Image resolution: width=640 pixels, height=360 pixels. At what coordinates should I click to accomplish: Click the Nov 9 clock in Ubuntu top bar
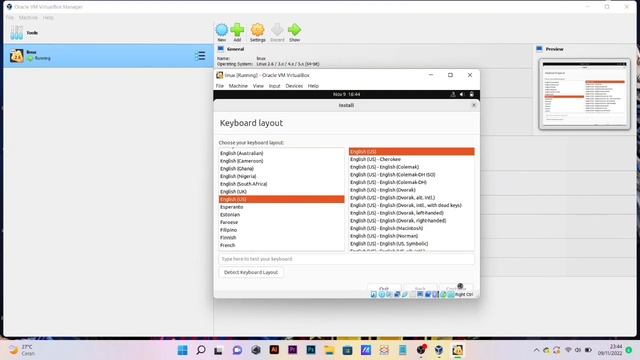pos(347,94)
